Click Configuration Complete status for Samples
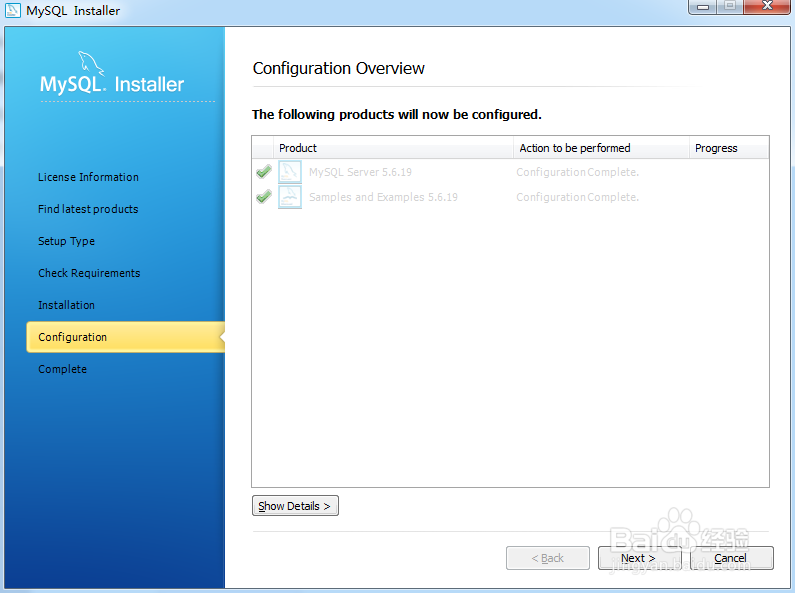795x593 pixels. pyautogui.click(x=577, y=197)
